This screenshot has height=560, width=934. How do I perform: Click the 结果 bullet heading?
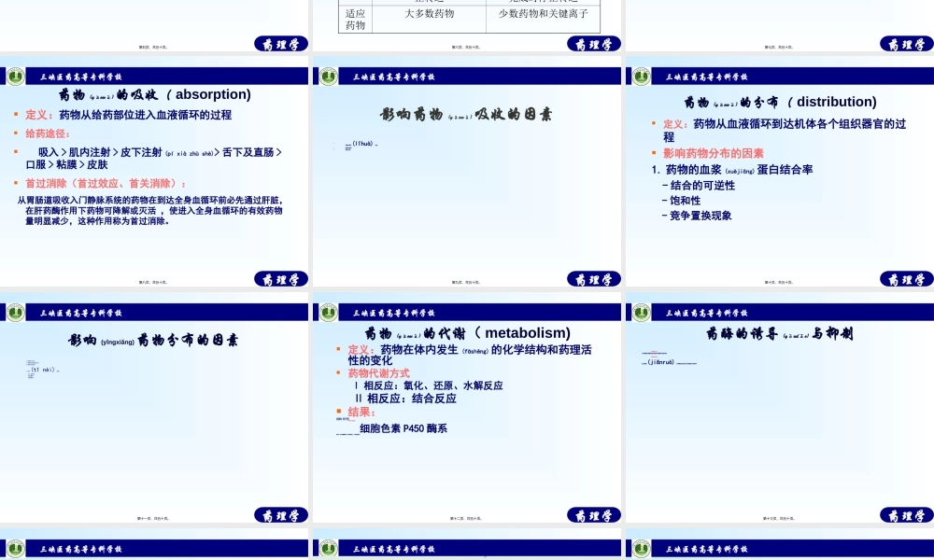tap(361, 412)
